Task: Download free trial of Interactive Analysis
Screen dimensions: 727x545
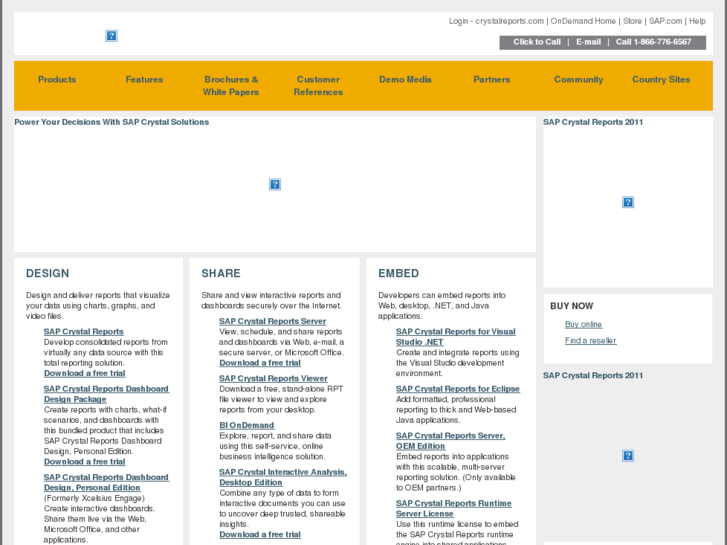Action: pyautogui.click(x=260, y=534)
